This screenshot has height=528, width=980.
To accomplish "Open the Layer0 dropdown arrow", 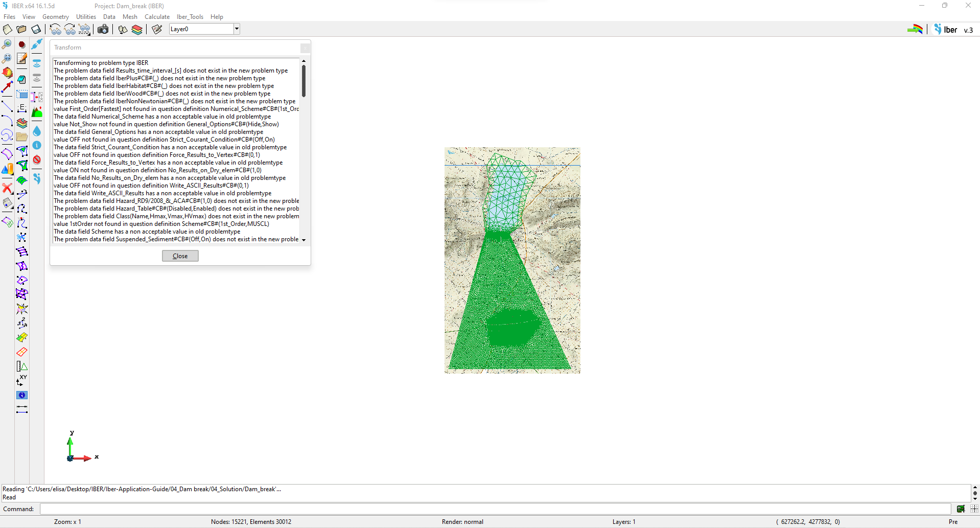I will (237, 29).
